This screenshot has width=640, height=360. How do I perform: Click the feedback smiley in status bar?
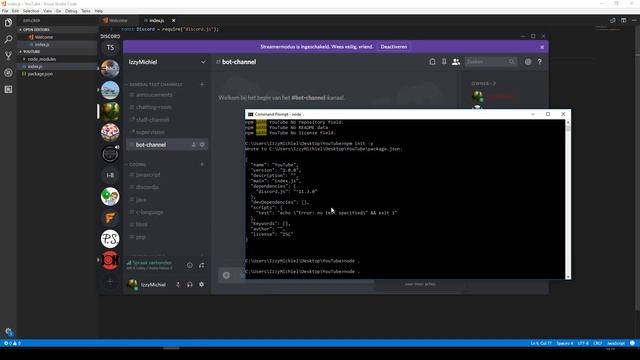(632, 343)
